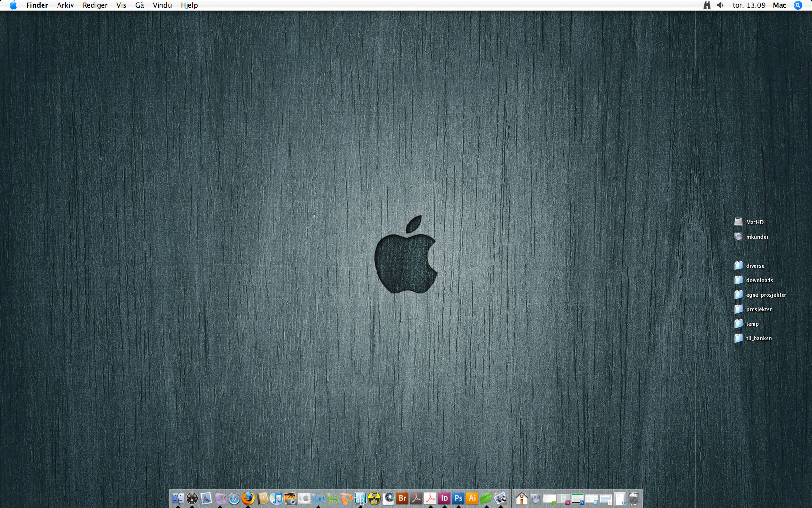This screenshot has width=812, height=508.
Task: Open Microsoft Entourage in the Dock
Action: [220, 498]
